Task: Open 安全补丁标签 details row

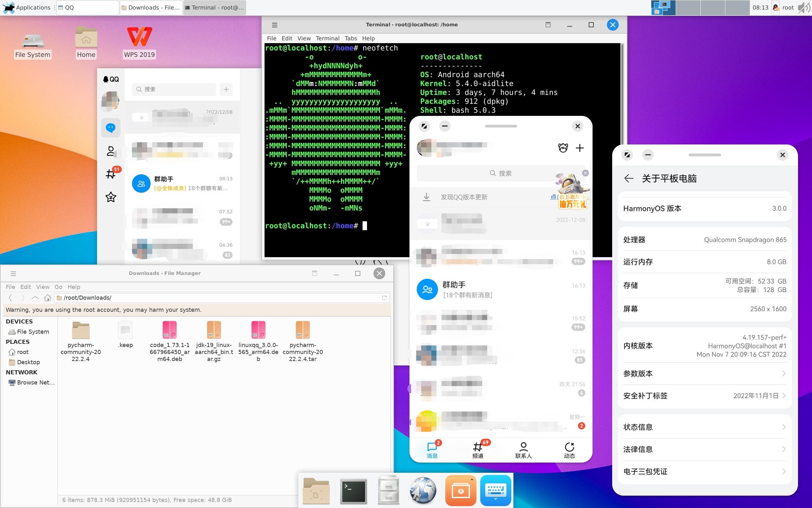Action: coord(704,396)
